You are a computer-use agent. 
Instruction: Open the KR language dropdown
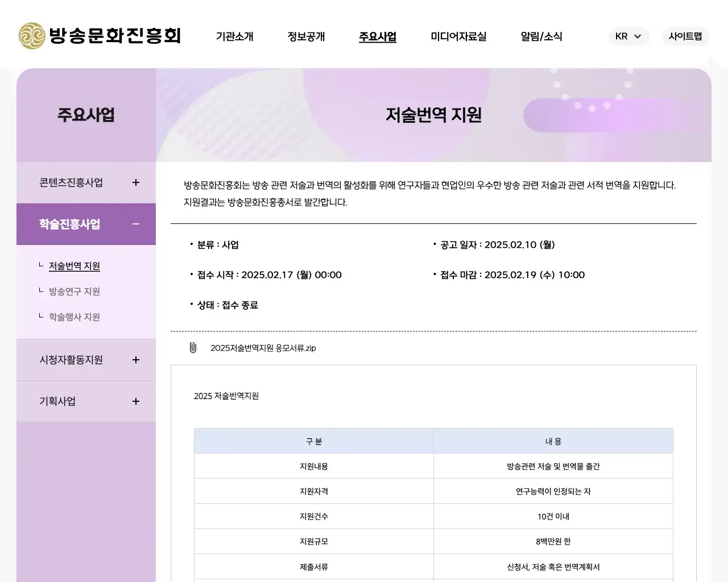coord(628,36)
